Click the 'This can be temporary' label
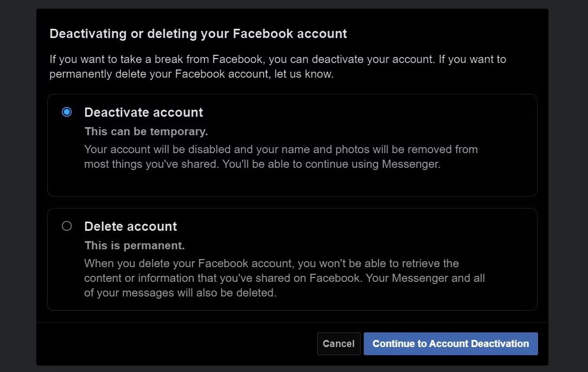The width and height of the screenshot is (588, 372). click(x=146, y=131)
